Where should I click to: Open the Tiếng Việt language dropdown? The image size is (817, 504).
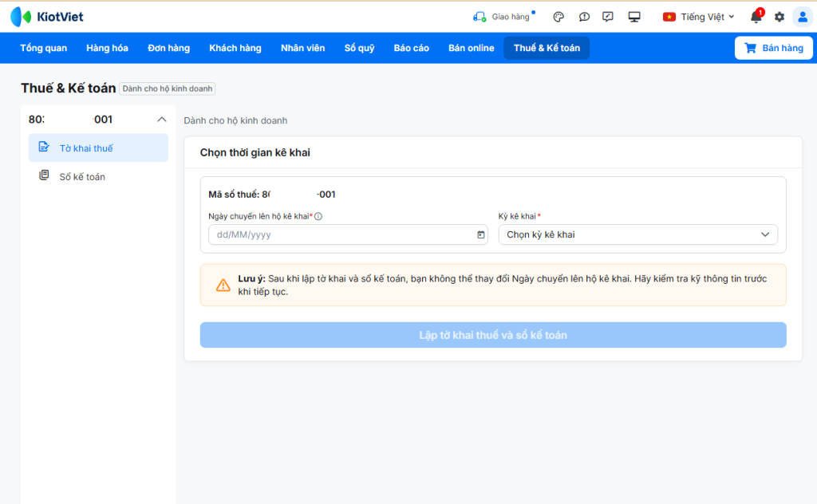point(699,17)
